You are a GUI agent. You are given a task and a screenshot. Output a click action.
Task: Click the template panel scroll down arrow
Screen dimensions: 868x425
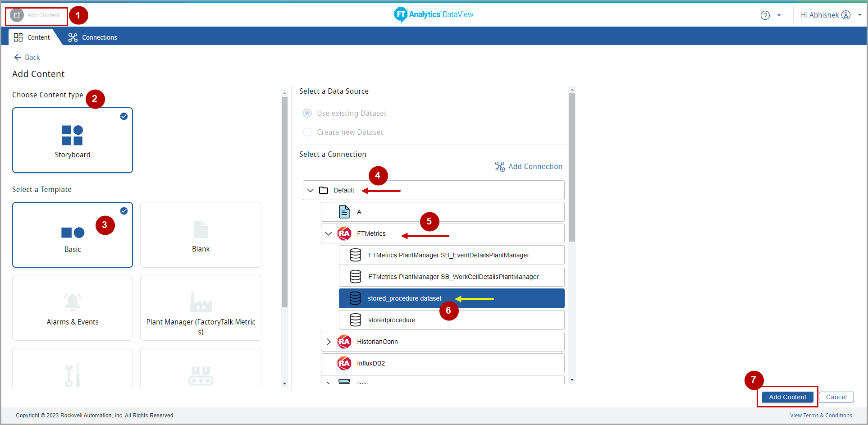tap(284, 384)
